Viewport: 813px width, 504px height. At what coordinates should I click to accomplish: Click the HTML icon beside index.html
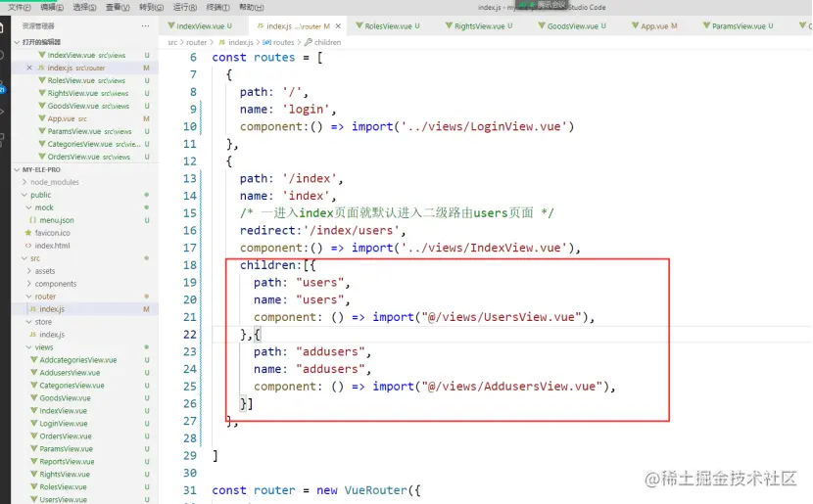coord(28,246)
